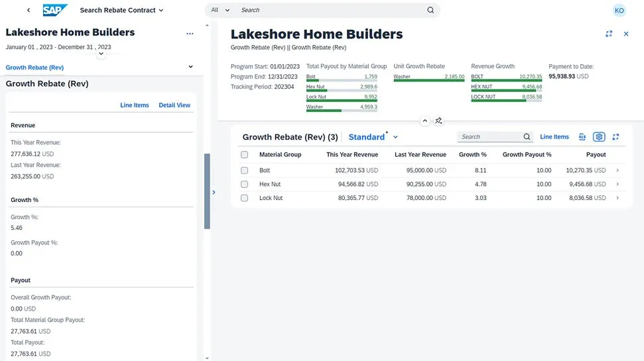Select the Growth Rebate (Rev) tab
Screen dimensions: 644x361
tap(34, 68)
